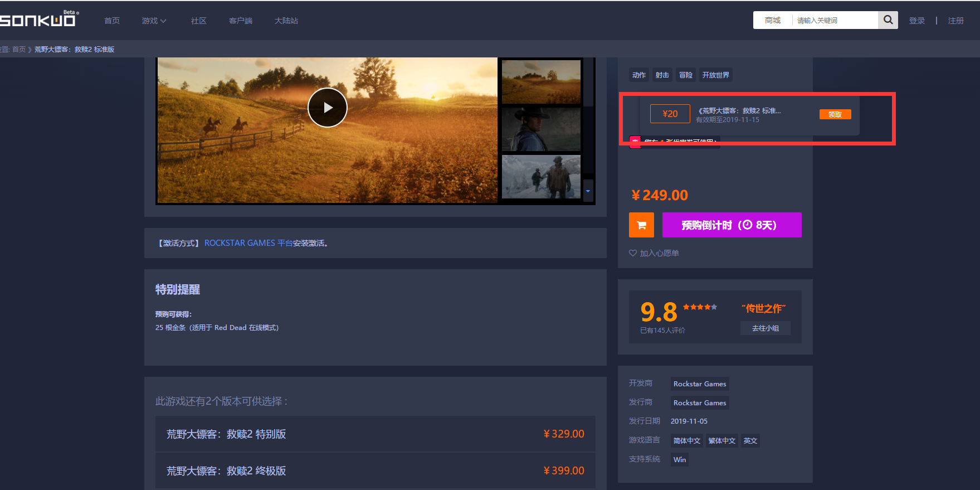Select the cowboy portrait thumbnail
This screenshot has width=980, height=490.
541,129
